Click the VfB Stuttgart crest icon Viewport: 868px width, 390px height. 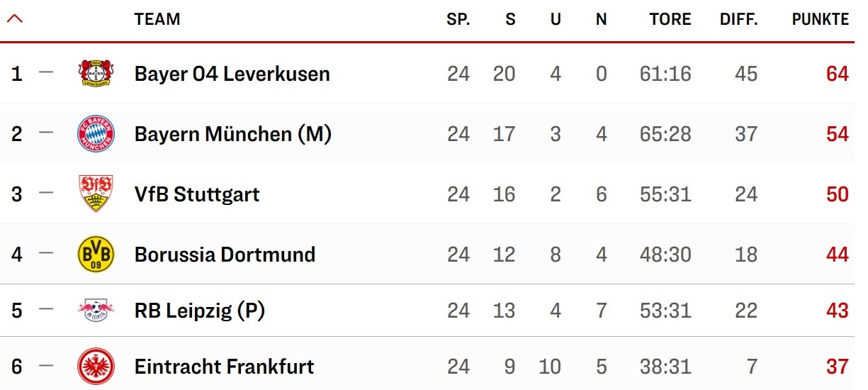(96, 194)
